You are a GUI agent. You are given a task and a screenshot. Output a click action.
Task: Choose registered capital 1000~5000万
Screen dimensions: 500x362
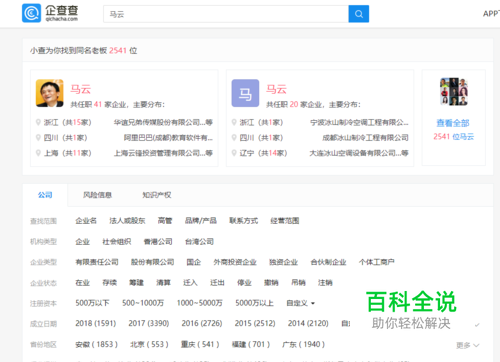[200, 303]
